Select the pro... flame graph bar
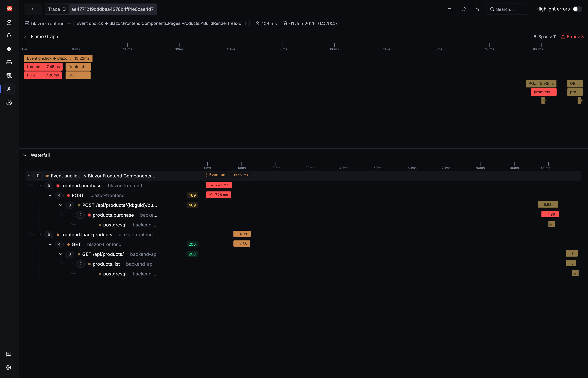The width and height of the screenshot is (588, 378). tap(575, 92)
